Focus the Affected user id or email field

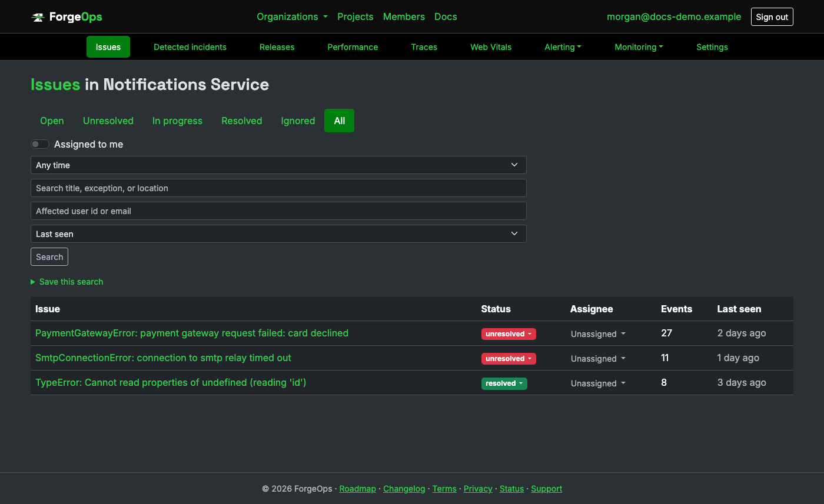pyautogui.click(x=278, y=211)
